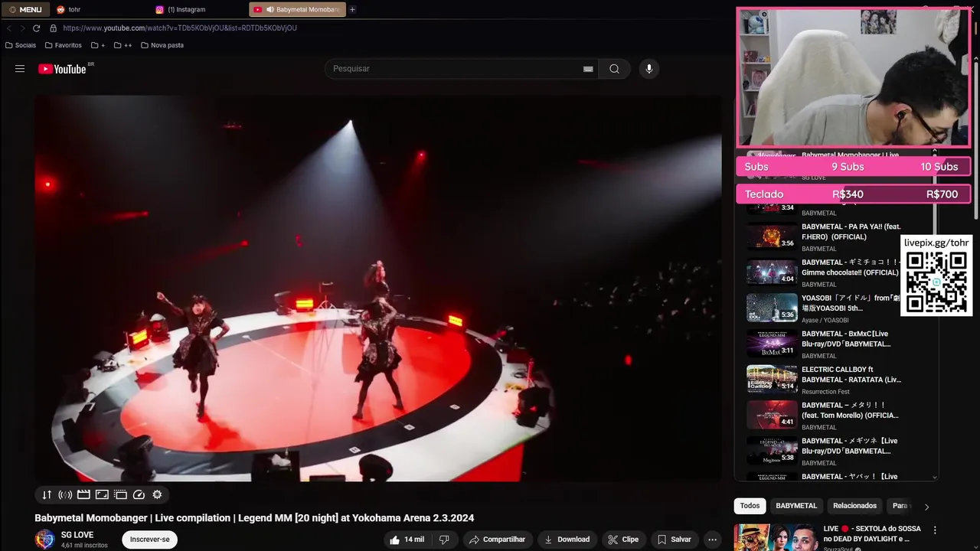980x551 pixels.
Task: Click the speedometer icon in the toolbar below the video
Action: point(139,494)
